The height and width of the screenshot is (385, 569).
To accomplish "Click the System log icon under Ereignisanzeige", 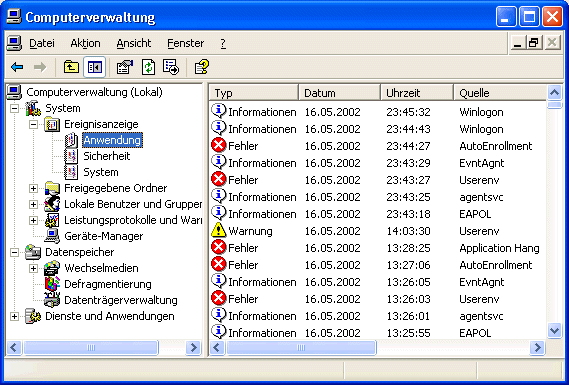I will pyautogui.click(x=71, y=172).
